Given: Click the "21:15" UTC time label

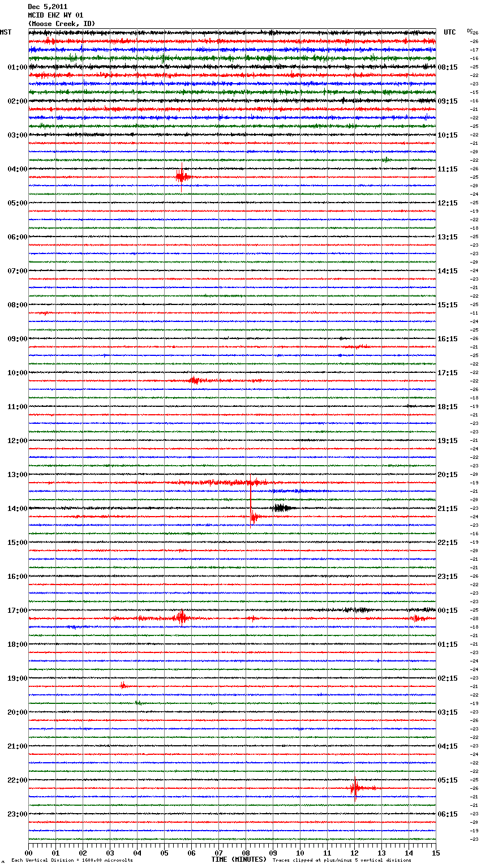Looking at the screenshot, I should click(448, 509).
